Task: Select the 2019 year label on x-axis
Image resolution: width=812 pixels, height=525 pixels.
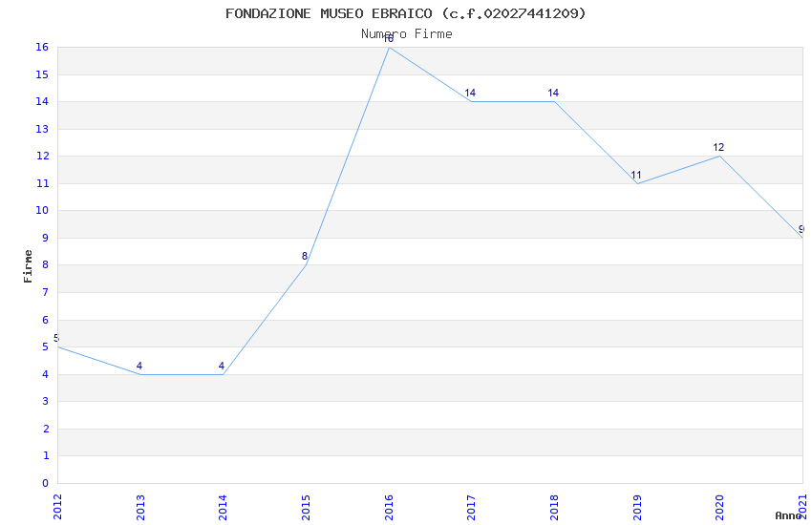Action: coord(637,507)
